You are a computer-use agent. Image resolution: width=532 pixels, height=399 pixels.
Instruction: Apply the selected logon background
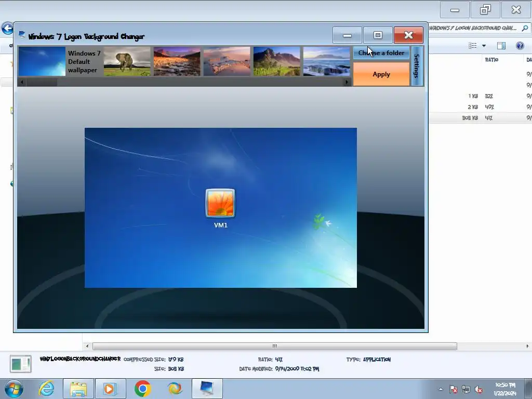381,74
